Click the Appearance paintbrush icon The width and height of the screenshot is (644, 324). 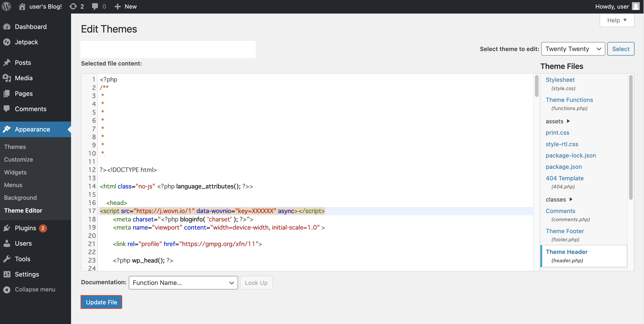point(7,129)
